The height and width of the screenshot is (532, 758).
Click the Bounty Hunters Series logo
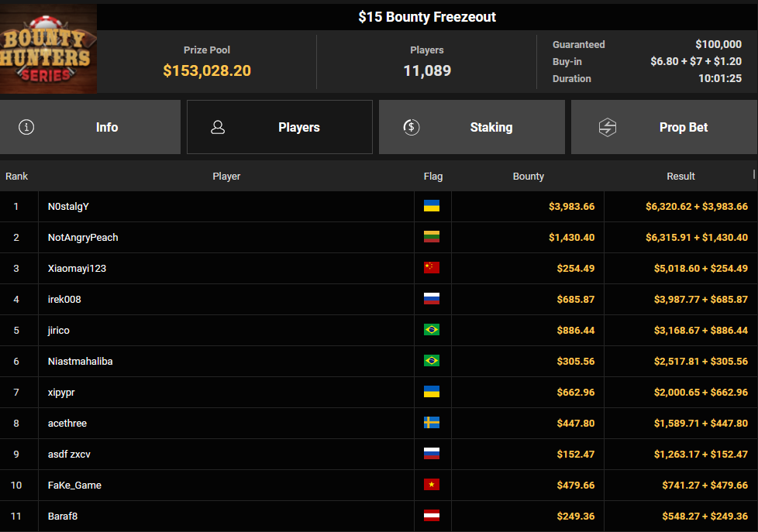(x=48, y=49)
